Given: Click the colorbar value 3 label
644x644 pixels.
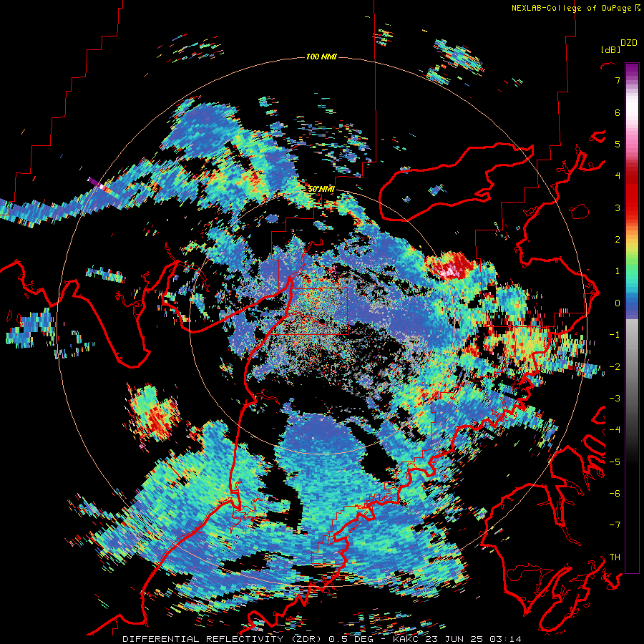Looking at the screenshot, I should [618, 208].
